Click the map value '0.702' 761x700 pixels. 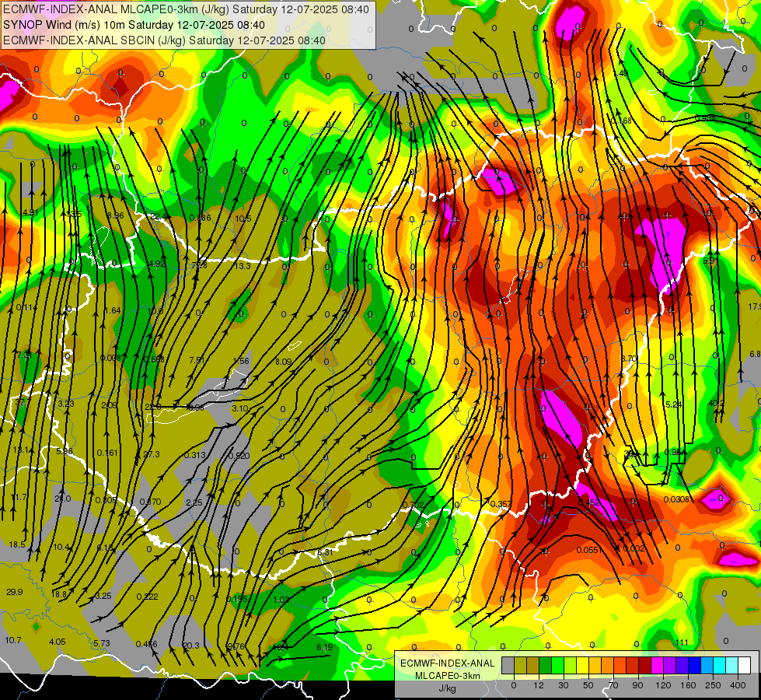tap(414, 505)
